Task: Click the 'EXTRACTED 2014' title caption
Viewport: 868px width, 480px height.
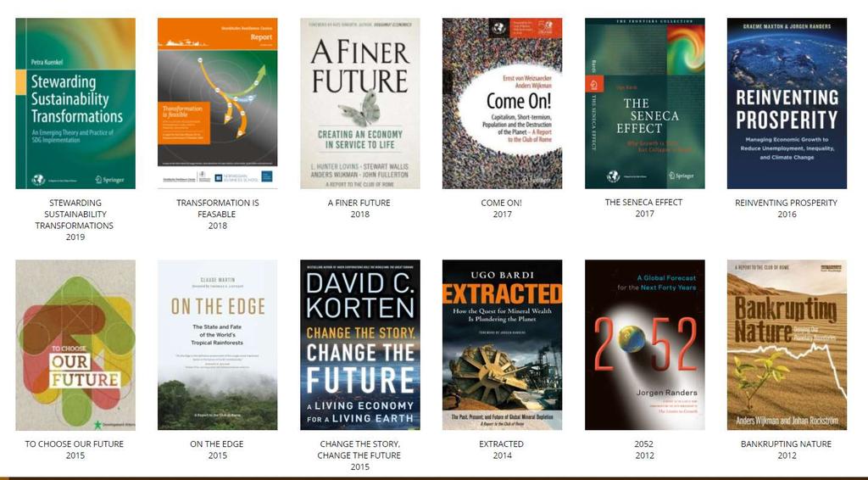Action: 502,449
